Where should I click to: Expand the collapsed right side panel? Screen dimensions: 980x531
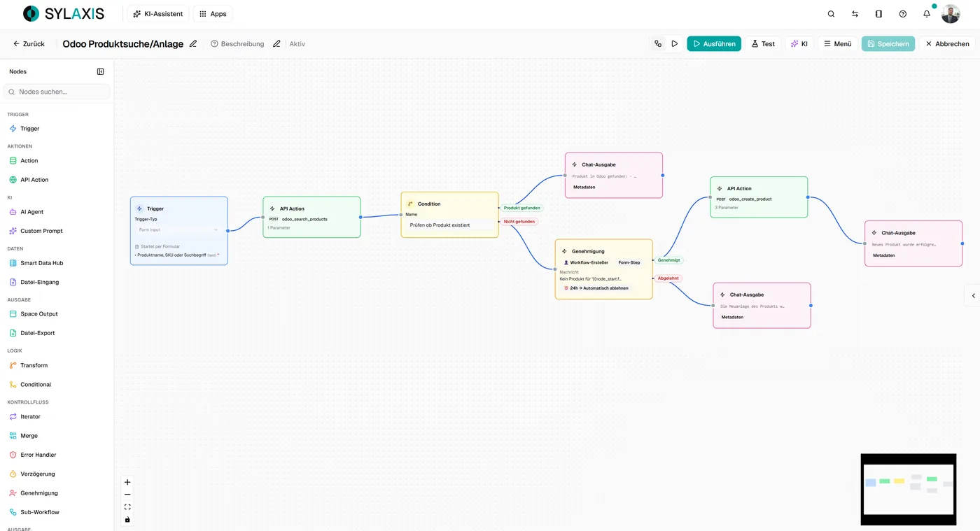click(x=973, y=296)
